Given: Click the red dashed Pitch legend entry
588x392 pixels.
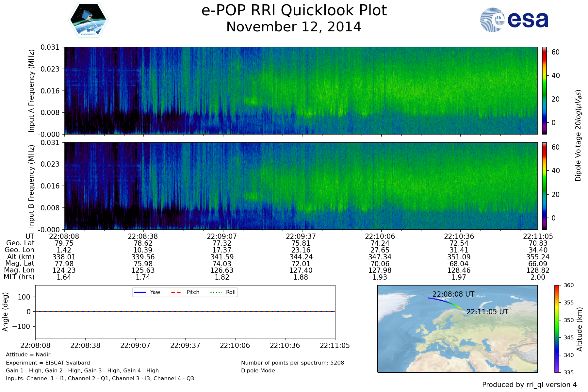Looking at the screenshot, I should [185, 292].
